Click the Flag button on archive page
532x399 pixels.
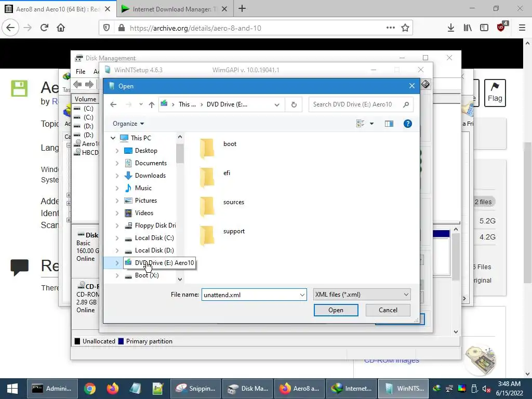point(495,93)
